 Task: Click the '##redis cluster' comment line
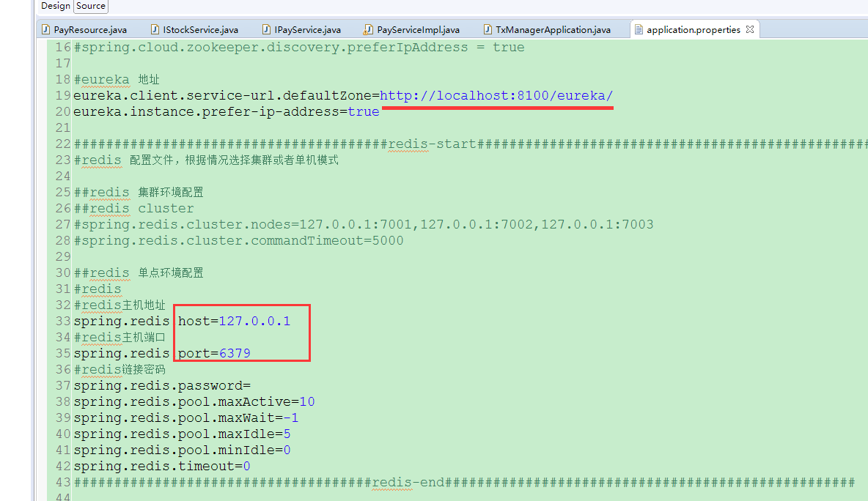pos(134,209)
